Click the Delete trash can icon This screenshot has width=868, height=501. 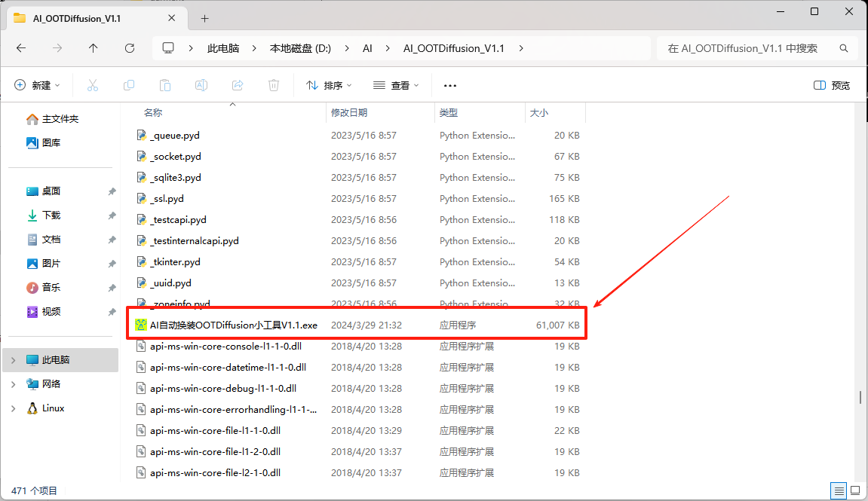click(274, 86)
